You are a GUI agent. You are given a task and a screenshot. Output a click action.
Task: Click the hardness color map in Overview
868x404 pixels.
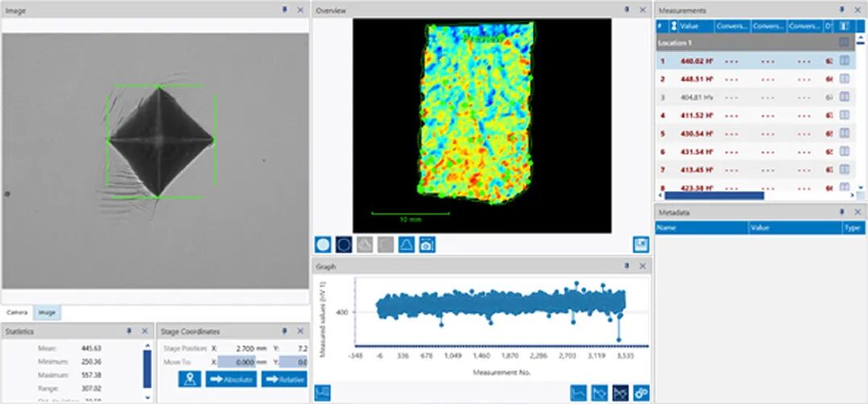pyautogui.click(x=476, y=111)
